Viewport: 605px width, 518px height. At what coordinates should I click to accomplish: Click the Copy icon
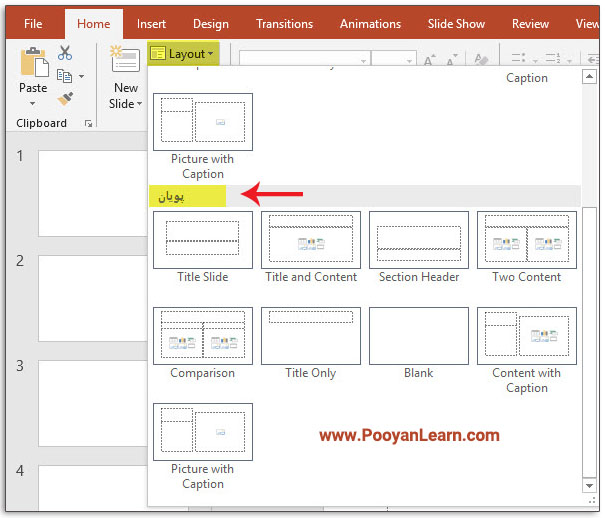pos(64,76)
